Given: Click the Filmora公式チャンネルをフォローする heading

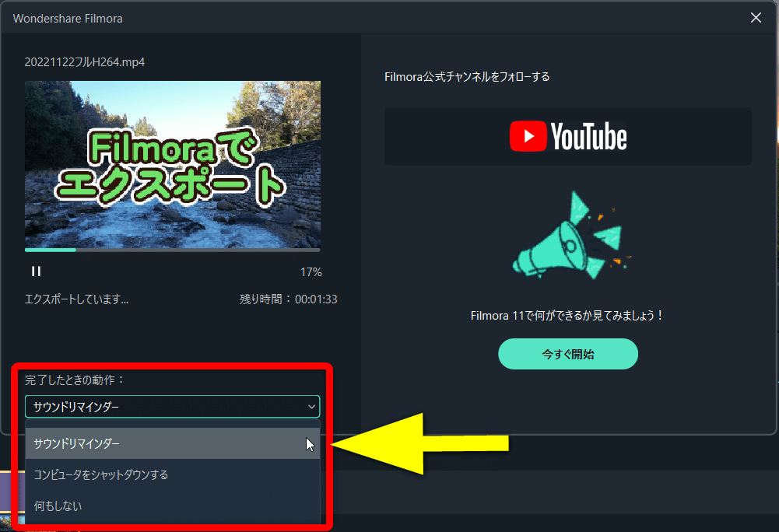Looking at the screenshot, I should pos(467,76).
